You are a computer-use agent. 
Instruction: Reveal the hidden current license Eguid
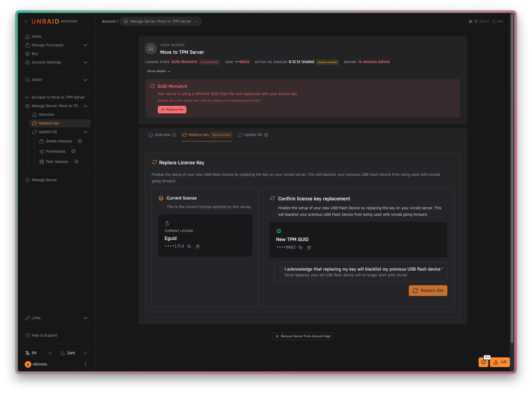click(189, 246)
